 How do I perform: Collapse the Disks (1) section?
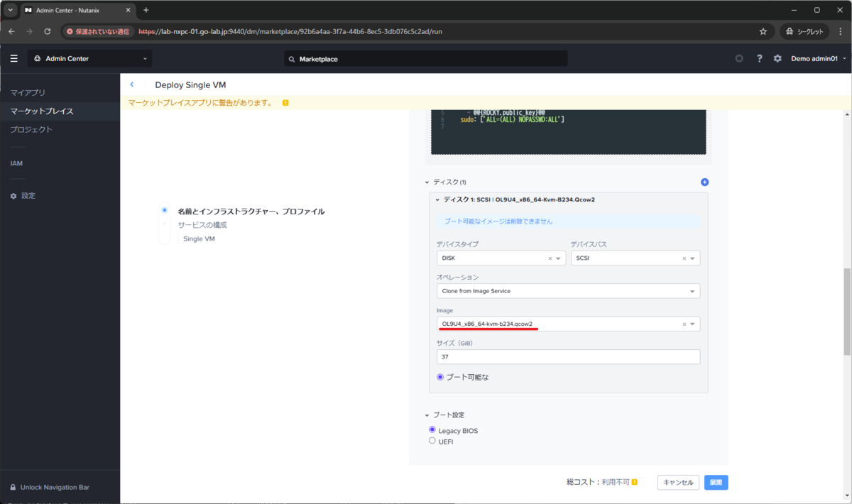point(427,182)
